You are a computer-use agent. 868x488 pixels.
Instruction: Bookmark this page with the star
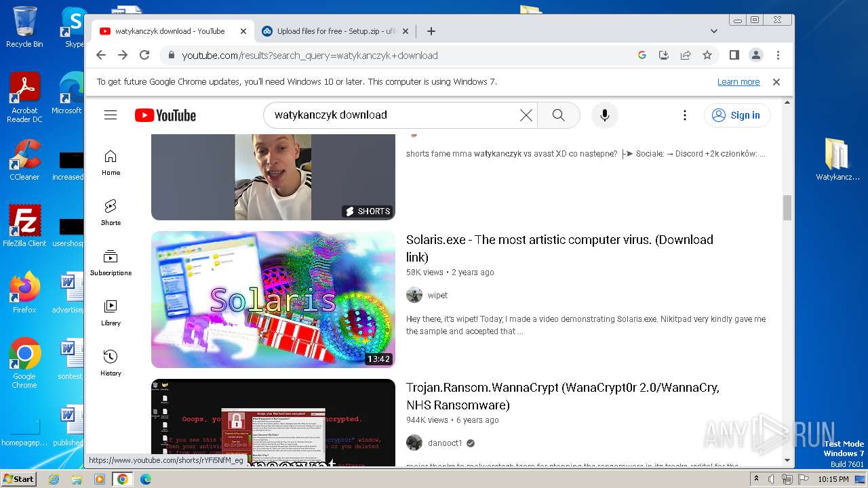click(x=707, y=55)
